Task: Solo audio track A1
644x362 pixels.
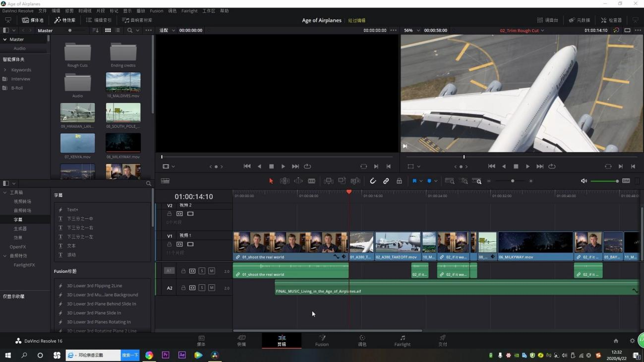Action: coord(202,271)
